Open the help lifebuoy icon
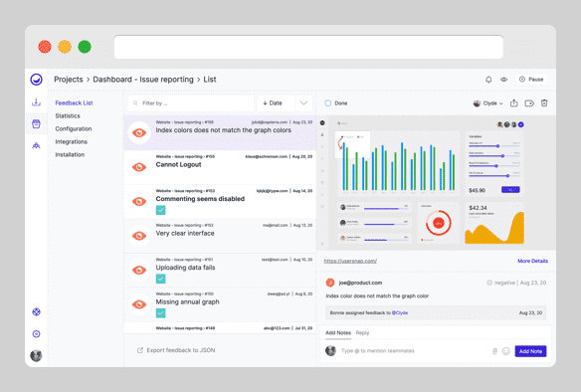The height and width of the screenshot is (392, 581). pos(36,312)
